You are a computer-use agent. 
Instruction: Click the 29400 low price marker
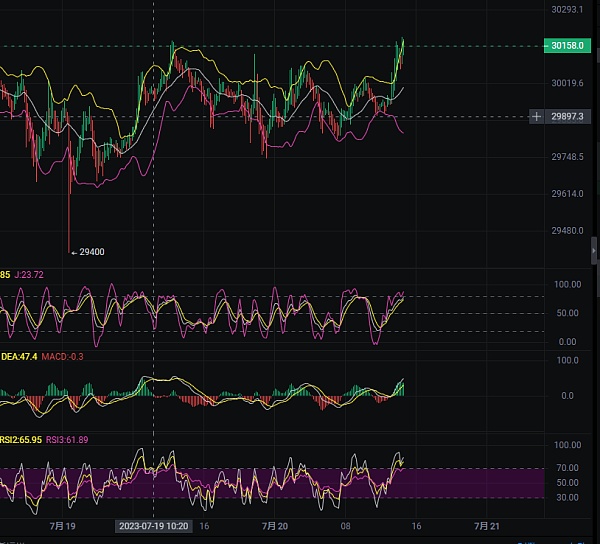(x=90, y=252)
